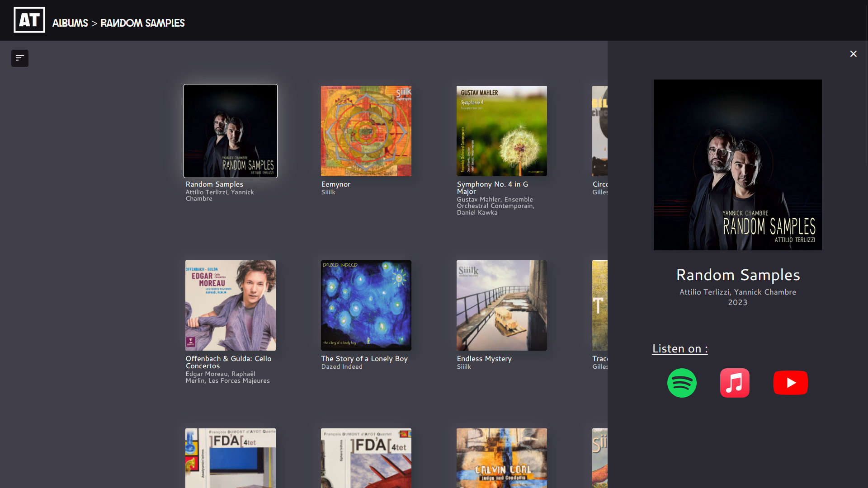Screen dimensions: 868x488
Task: Click the Endless Mystery title text
Action: [484, 359]
